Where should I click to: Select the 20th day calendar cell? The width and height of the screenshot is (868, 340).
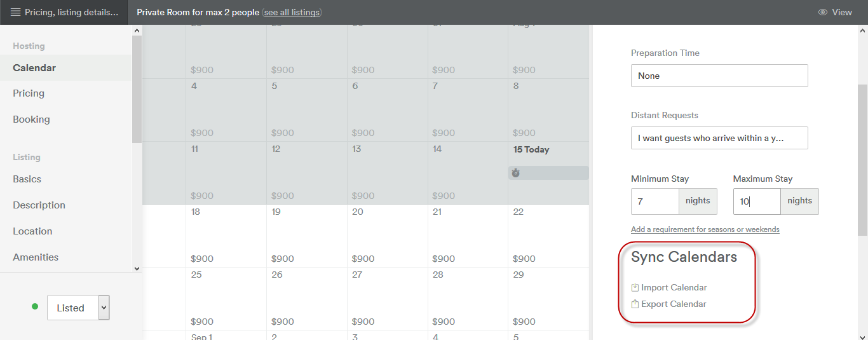click(387, 235)
